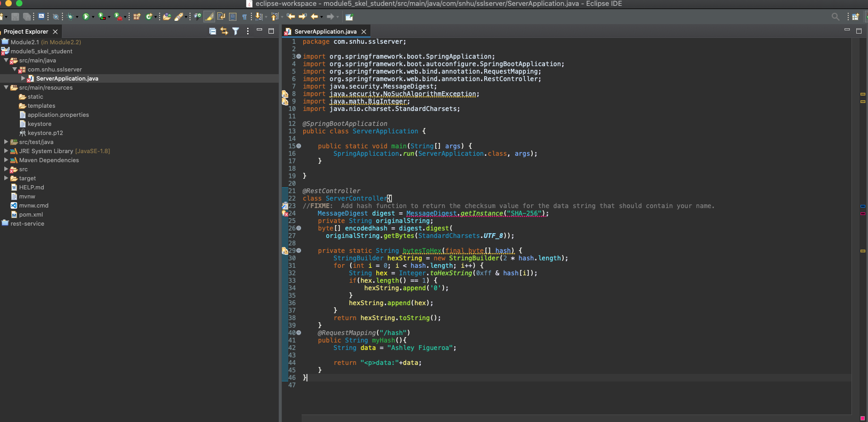Toggle Word Wrap in editor
The height and width of the screenshot is (422, 868).
pos(221,17)
